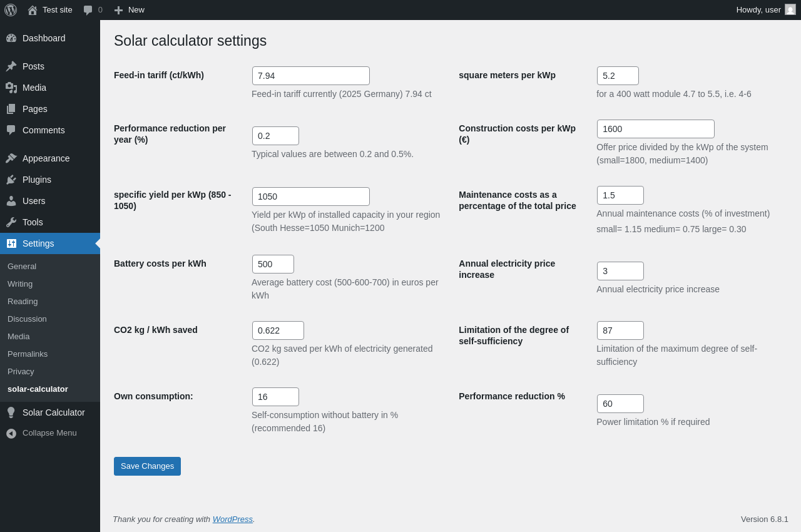Click the WordPress logo icon
Image resolution: width=801 pixels, height=532 pixels.
(x=11, y=10)
